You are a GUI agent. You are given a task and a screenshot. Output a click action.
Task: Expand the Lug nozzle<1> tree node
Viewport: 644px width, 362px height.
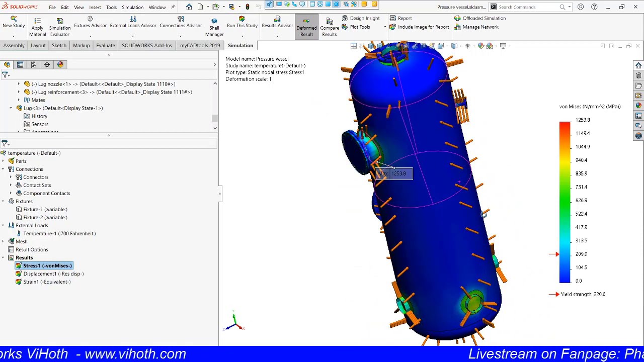(x=19, y=84)
